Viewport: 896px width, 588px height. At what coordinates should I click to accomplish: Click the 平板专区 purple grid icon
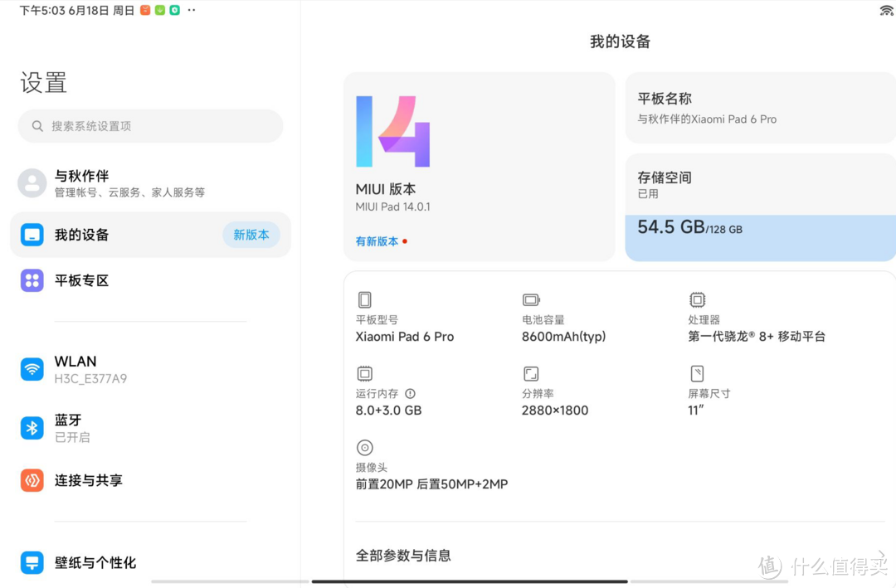[x=32, y=280]
